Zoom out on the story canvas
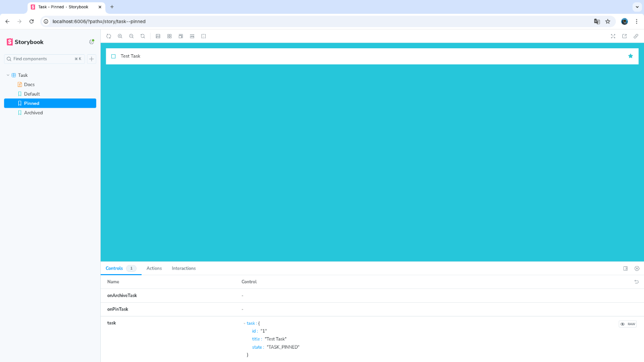Screen dimensions: 644x362 (x=132, y=36)
